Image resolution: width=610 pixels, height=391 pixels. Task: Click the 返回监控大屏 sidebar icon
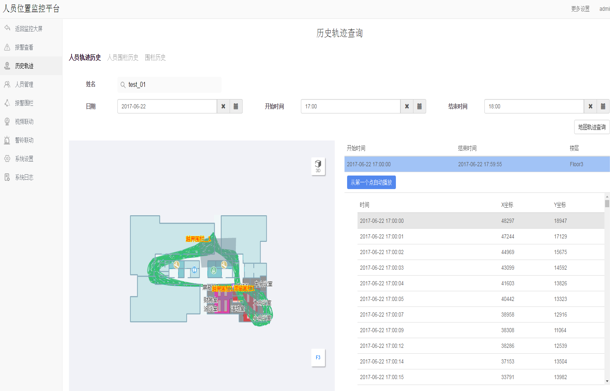point(7,28)
